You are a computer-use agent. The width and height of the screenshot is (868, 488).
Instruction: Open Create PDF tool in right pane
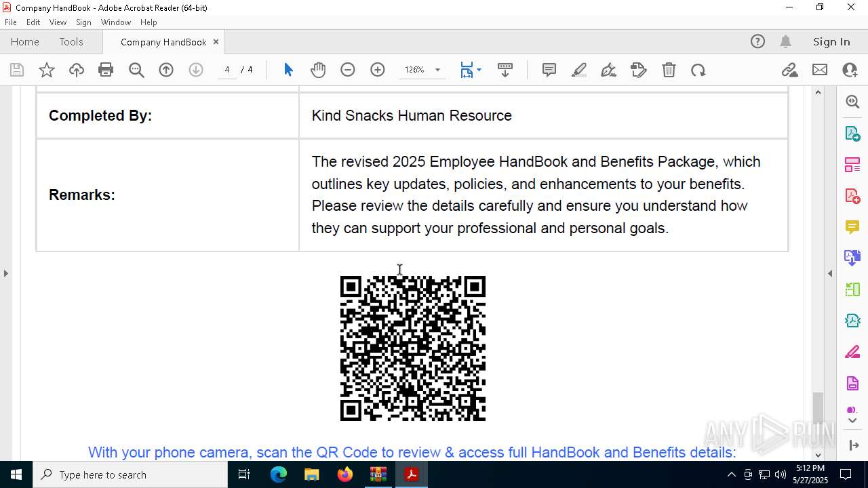click(852, 196)
